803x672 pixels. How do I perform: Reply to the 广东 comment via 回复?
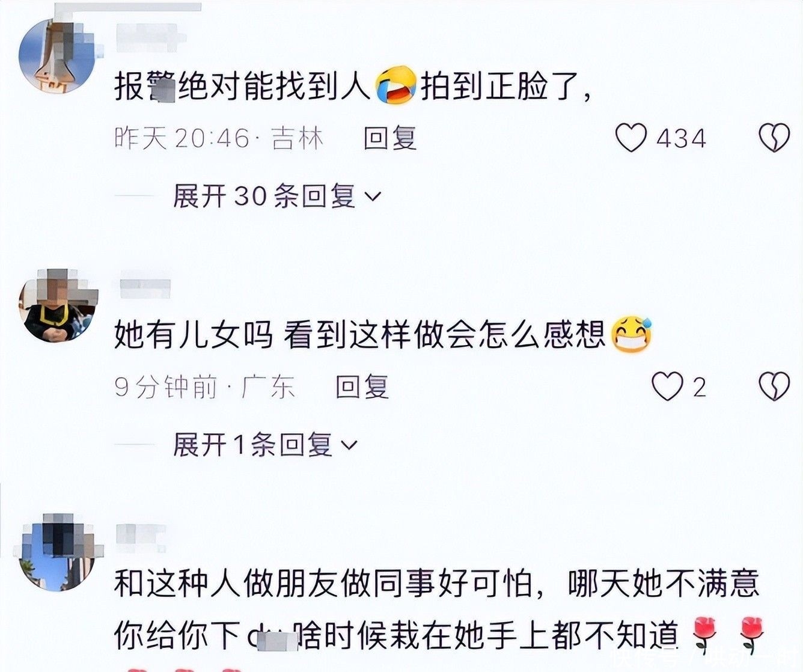point(362,386)
